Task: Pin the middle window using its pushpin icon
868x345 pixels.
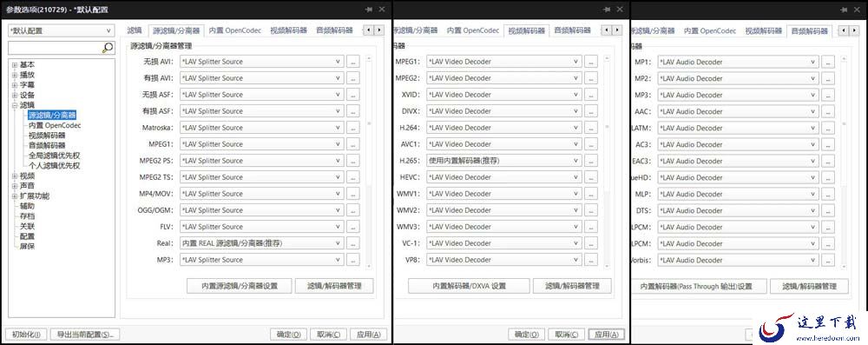Action: [607, 10]
